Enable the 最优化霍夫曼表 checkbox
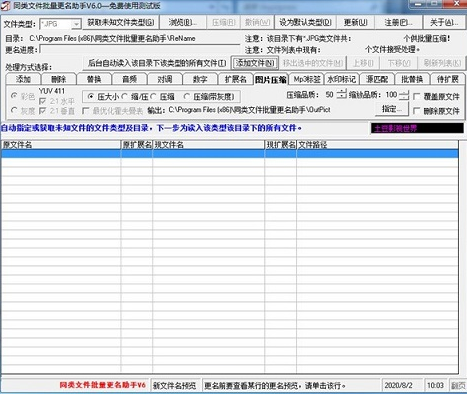 click(x=86, y=110)
